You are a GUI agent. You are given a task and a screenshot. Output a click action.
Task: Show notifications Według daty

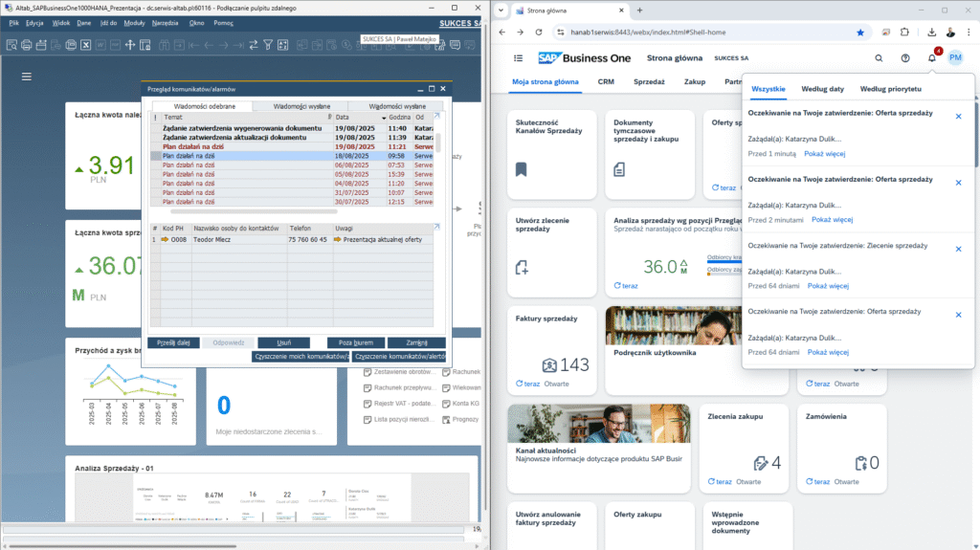tap(822, 89)
